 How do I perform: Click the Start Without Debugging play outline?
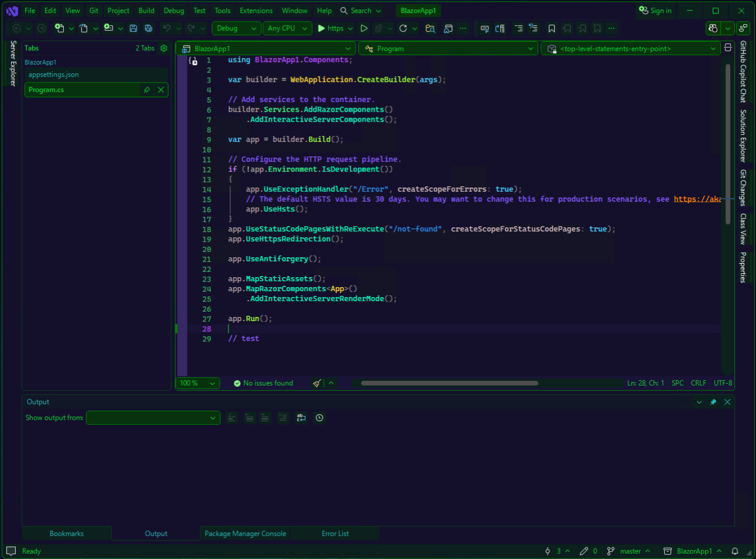pyautogui.click(x=364, y=28)
